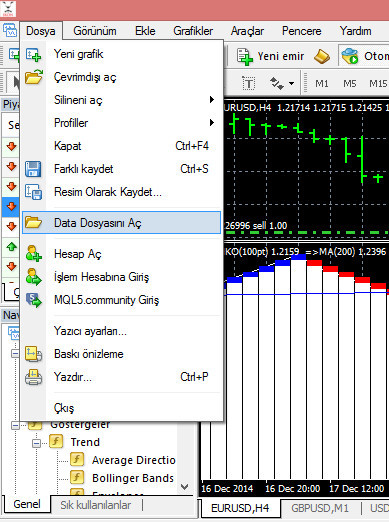Click the Data Dosyasını Aç folder icon

click(x=34, y=222)
